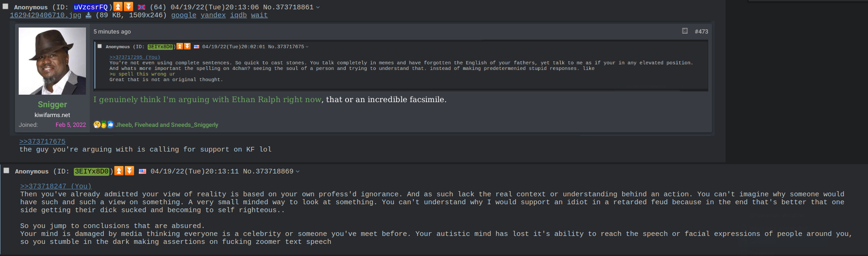Viewport: 868px width, 256px height.
Task: Click the highlighted poster ID uVzcsrFQ
Action: tap(91, 7)
